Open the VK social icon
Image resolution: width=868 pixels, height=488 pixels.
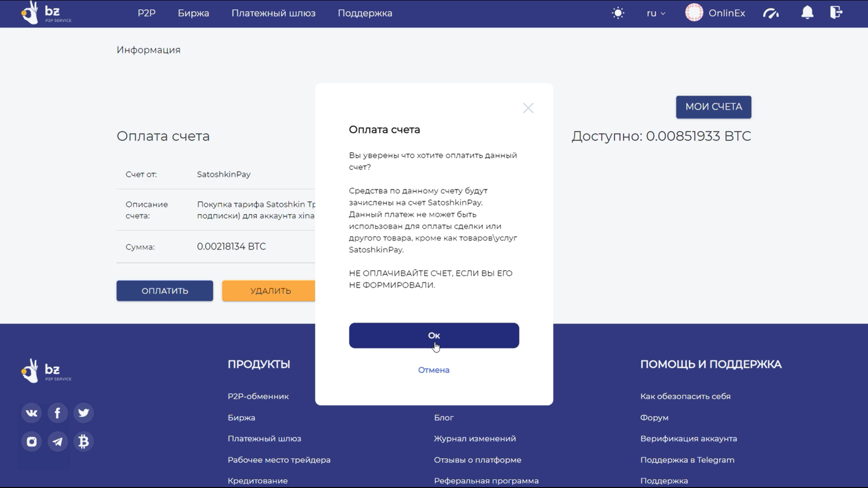[32, 413]
